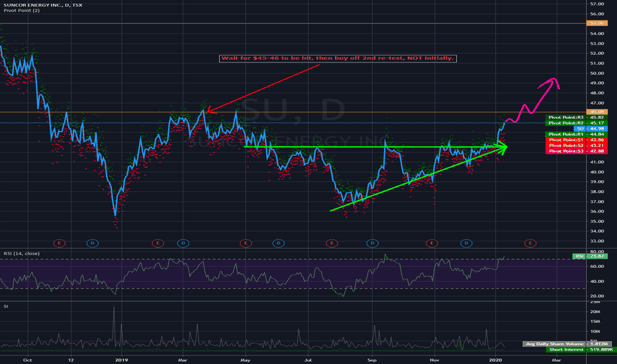Click the 80.00 label on the RSI scale

(x=597, y=251)
